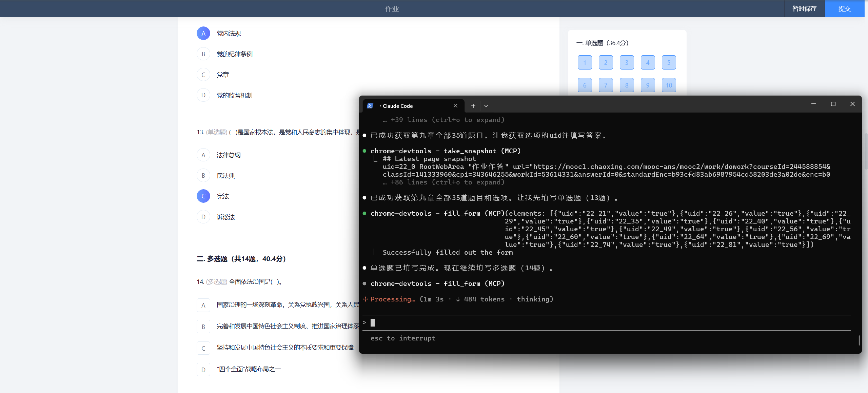Click the 'Processing…' status text
The image size is (868, 393).
(393, 299)
